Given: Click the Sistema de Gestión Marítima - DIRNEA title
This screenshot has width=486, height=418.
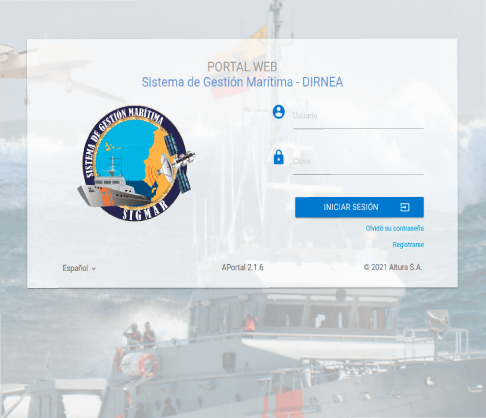Looking at the screenshot, I should point(242,82).
